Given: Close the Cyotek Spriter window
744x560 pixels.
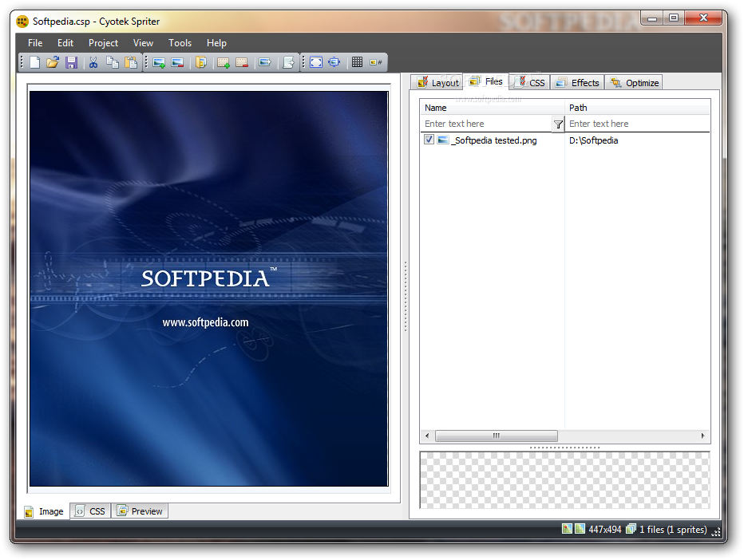Looking at the screenshot, I should tap(703, 18).
